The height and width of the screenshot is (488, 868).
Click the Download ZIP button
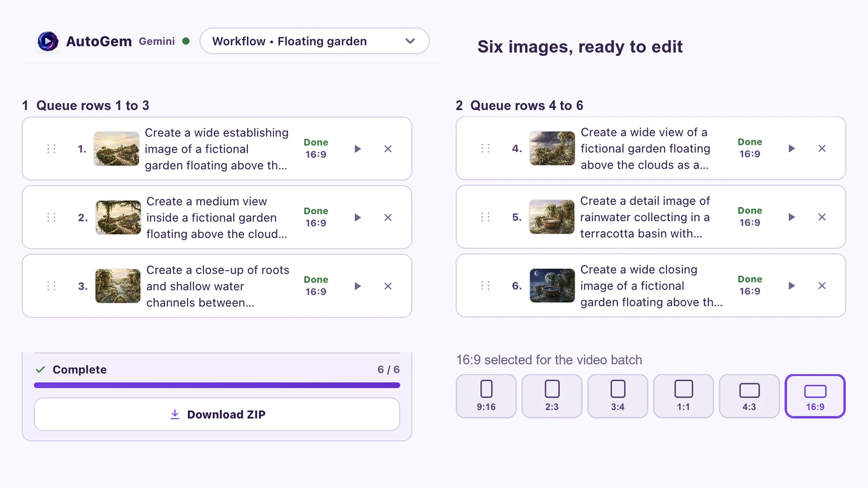click(x=217, y=414)
